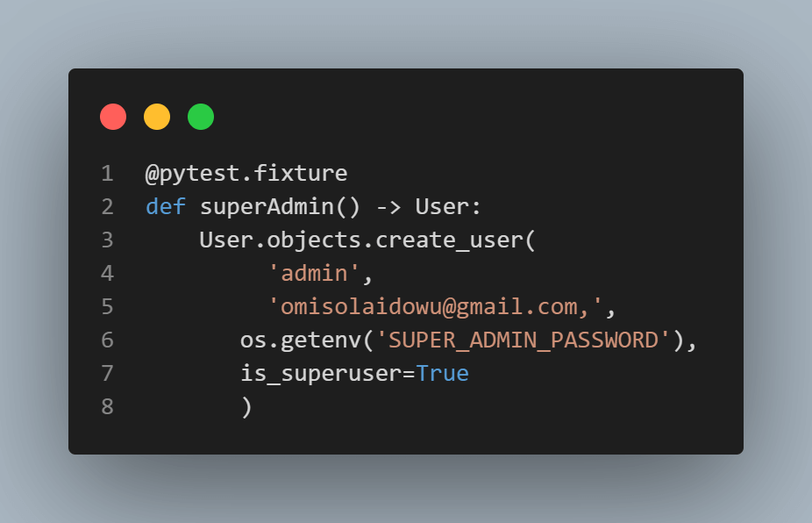Click line number 5 in gutter
The width and height of the screenshot is (812, 523).
[x=107, y=307]
